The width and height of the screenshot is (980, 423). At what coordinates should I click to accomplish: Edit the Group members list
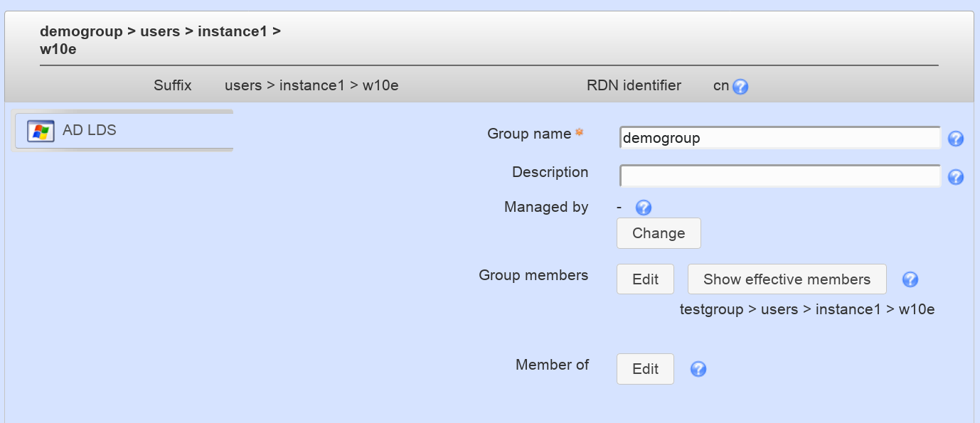[645, 279]
